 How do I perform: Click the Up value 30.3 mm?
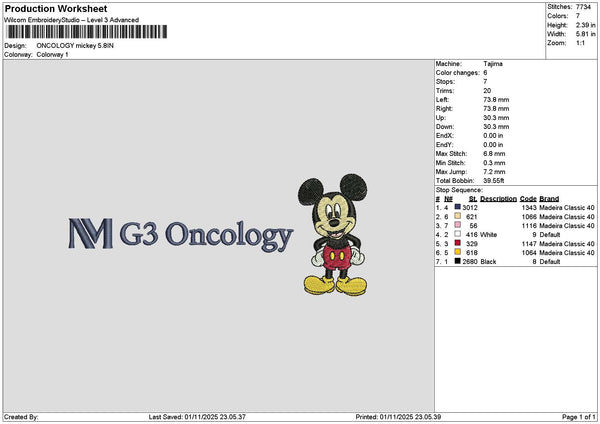(x=496, y=118)
